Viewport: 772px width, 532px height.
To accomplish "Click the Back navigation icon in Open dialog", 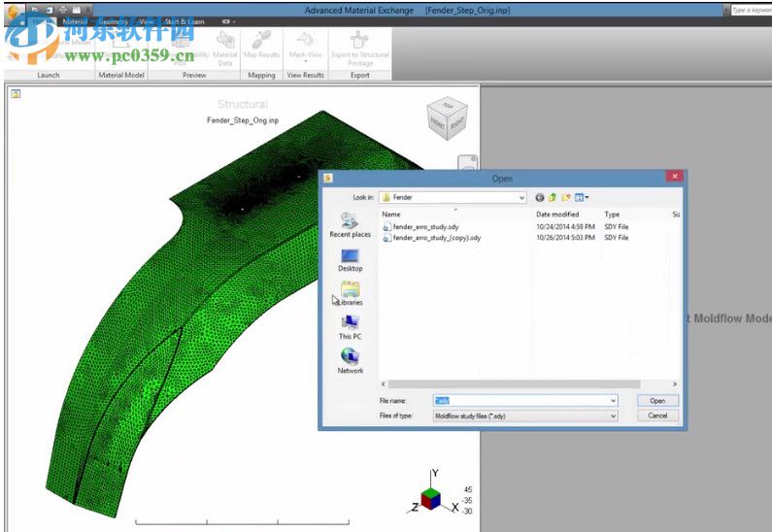I will point(540,197).
